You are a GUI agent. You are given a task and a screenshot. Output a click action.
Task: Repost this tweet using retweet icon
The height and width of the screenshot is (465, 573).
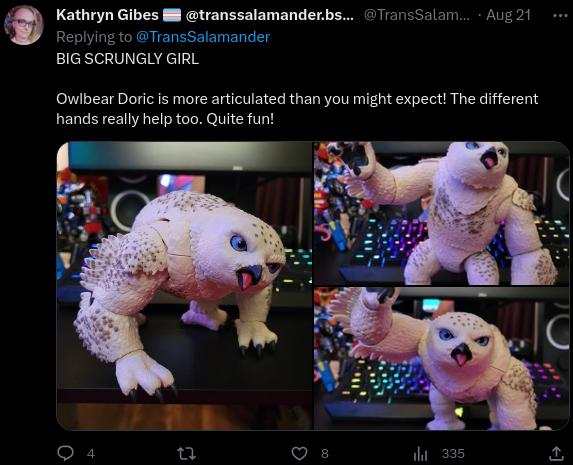point(186,454)
